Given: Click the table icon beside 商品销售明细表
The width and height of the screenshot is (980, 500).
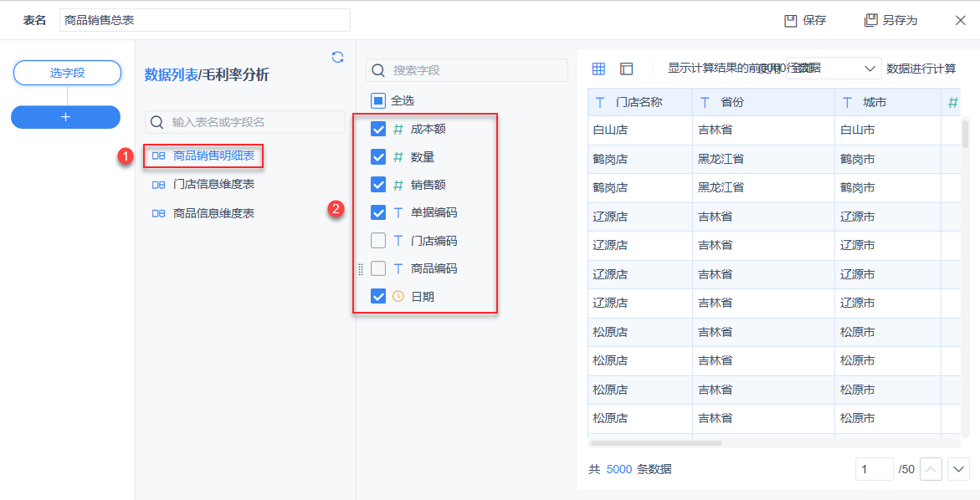Looking at the screenshot, I should point(159,156).
